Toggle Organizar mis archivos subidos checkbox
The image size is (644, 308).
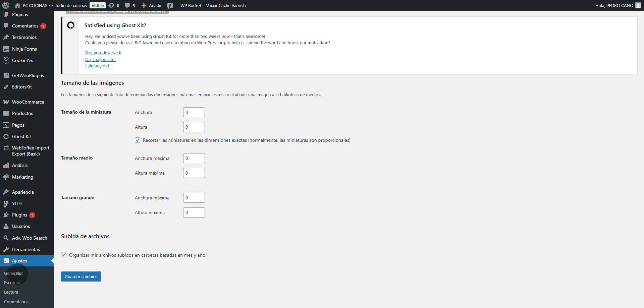pyautogui.click(x=64, y=255)
